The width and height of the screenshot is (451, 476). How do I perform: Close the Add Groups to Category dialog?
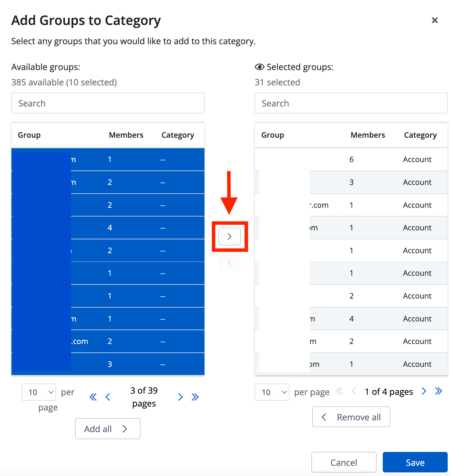point(434,20)
